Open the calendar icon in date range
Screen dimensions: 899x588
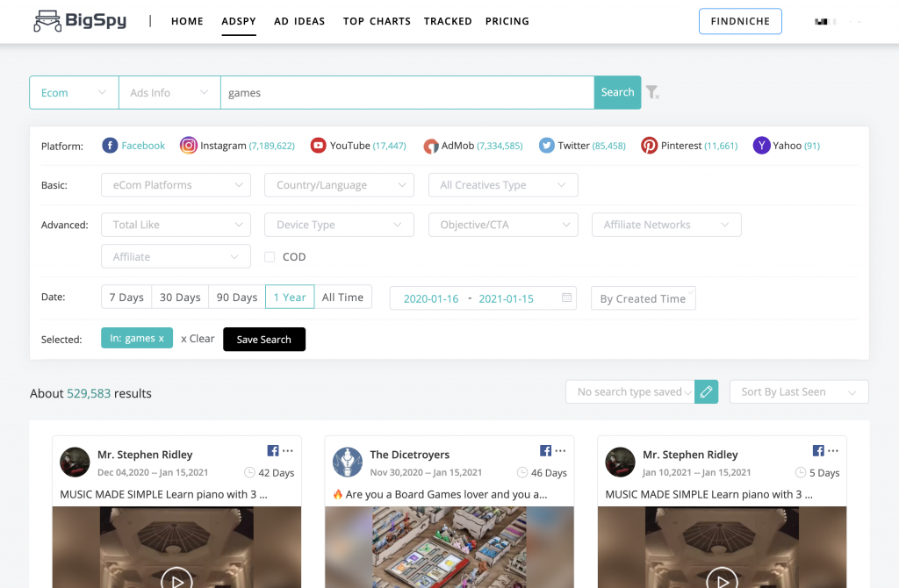[566, 298]
